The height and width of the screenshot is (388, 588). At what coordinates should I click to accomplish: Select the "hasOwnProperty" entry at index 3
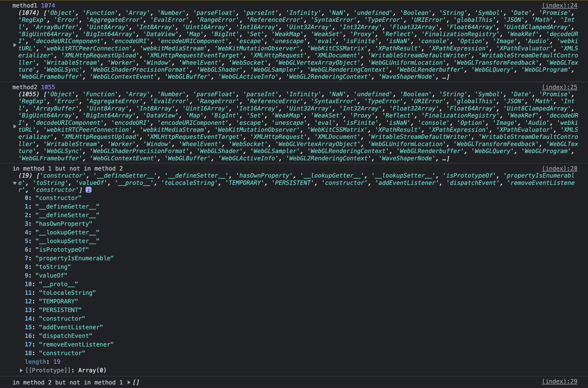64,224
